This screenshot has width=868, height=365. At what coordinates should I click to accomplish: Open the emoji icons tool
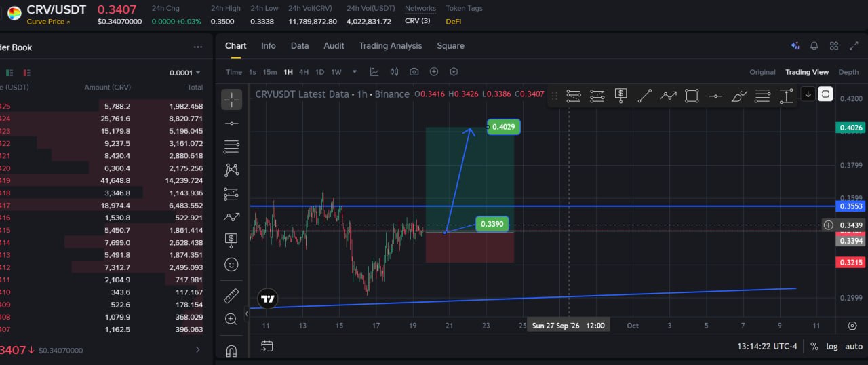232,264
